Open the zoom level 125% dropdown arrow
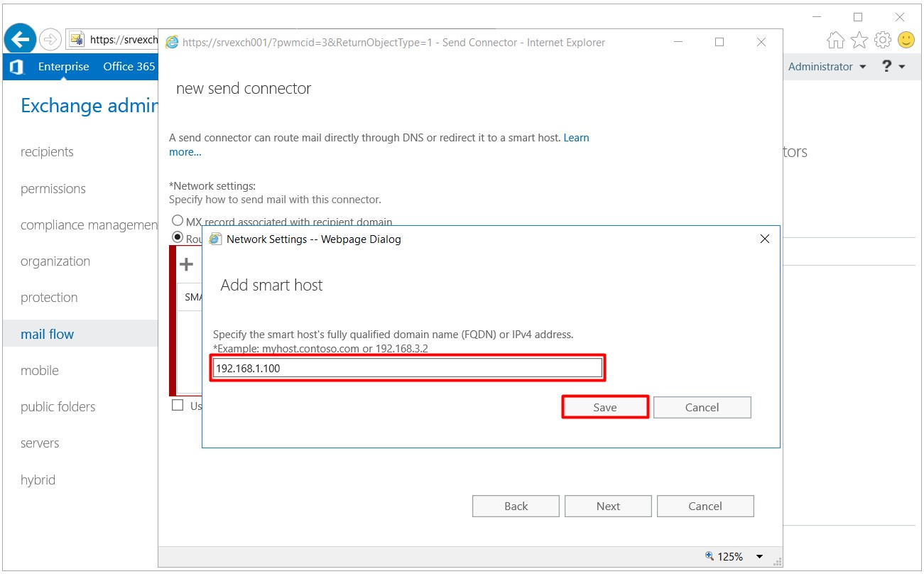The height and width of the screenshot is (574, 924). (759, 557)
